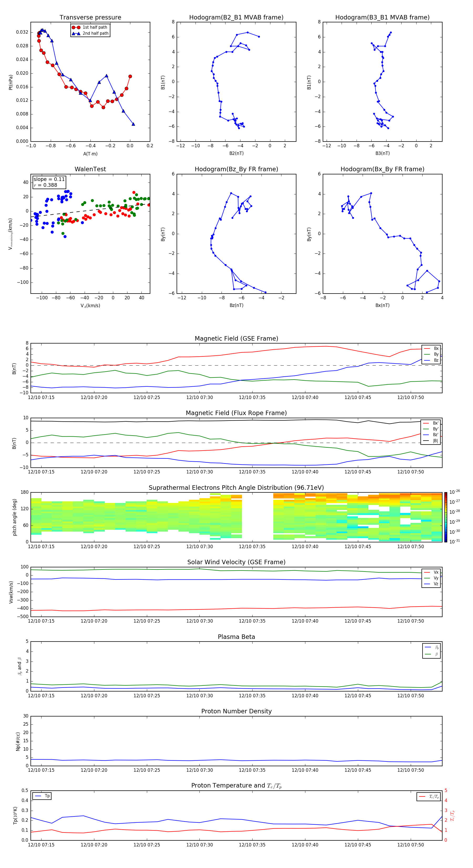Screen dimensions: 473x868
Task: Click the 'V_remaining(km/s)' y-axis label
Action: click(x=11, y=234)
